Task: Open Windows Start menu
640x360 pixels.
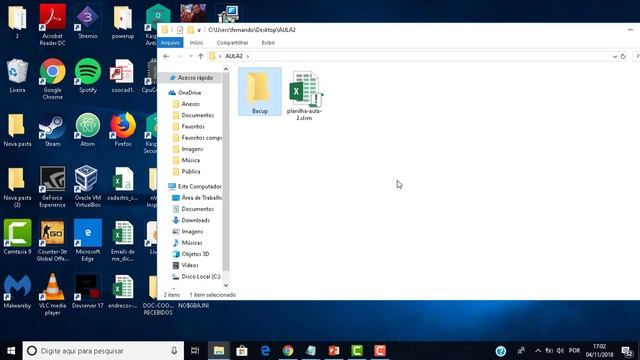Action: [x=11, y=351]
